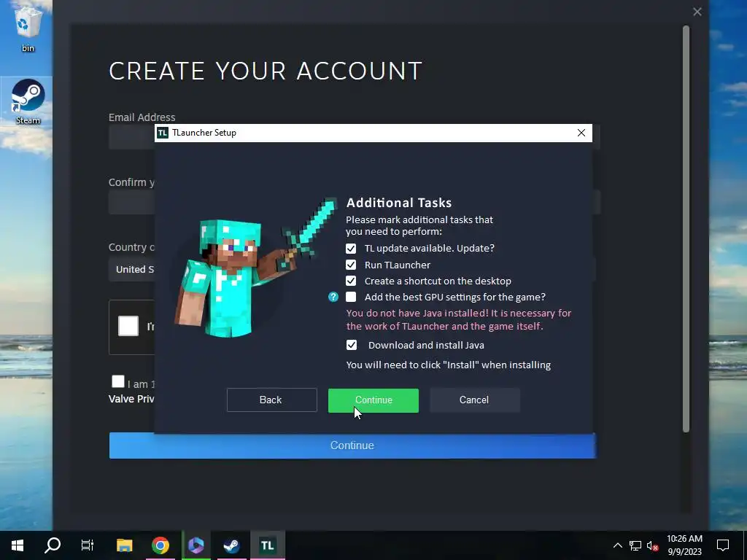Go Back in TLauncher Setup
The image size is (747, 560).
(271, 400)
